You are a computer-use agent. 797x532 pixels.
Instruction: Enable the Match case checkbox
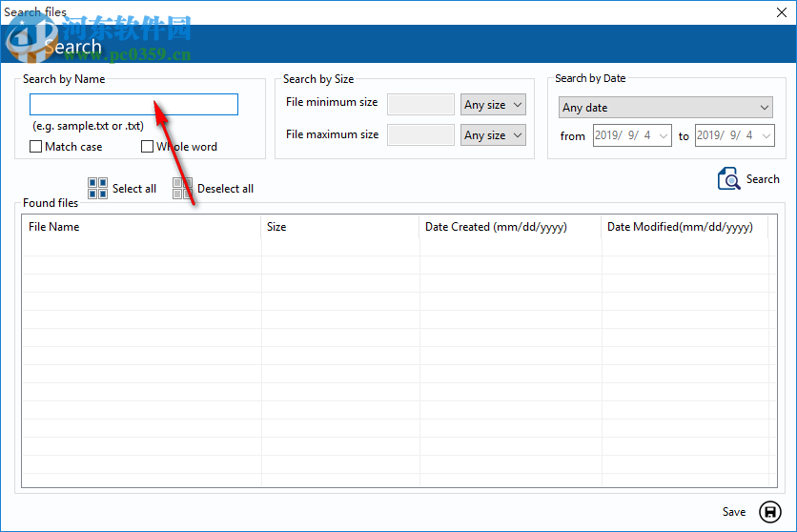click(35, 146)
